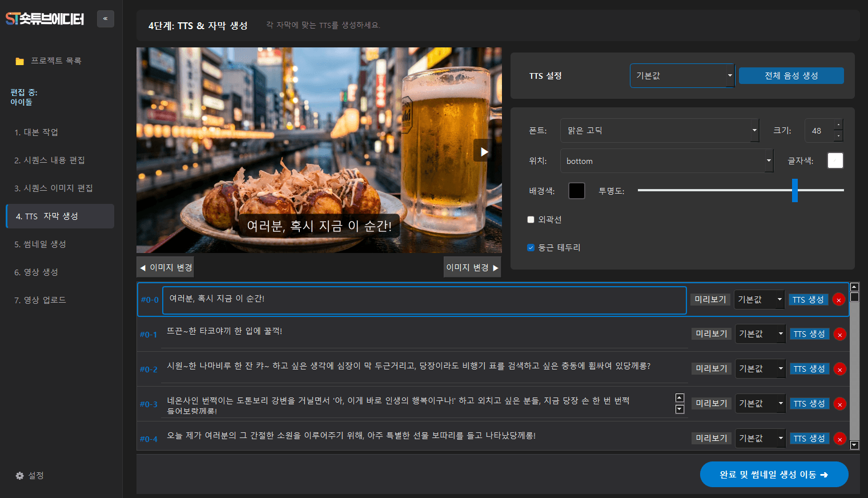Delete subtitle #0-0 using the red X icon
This screenshot has width=868, height=498.
pos(838,299)
